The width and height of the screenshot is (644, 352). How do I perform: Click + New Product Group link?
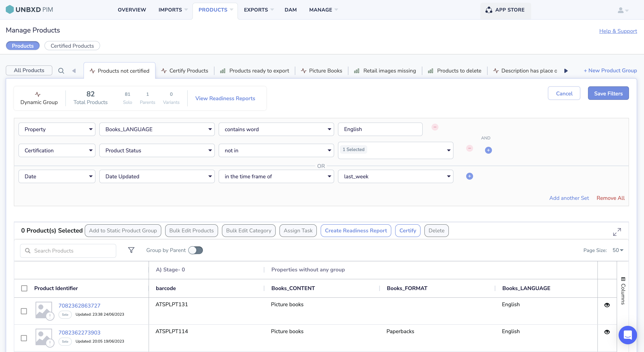[x=610, y=70]
